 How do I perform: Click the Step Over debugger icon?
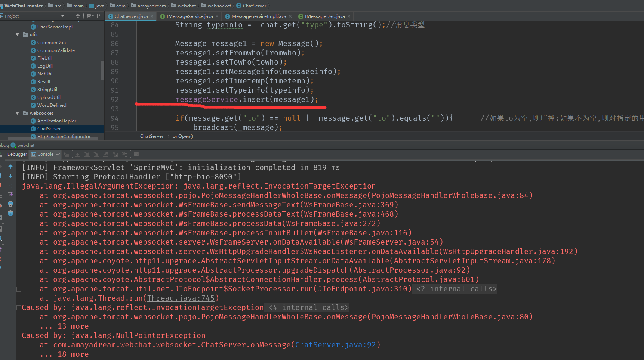click(x=77, y=154)
